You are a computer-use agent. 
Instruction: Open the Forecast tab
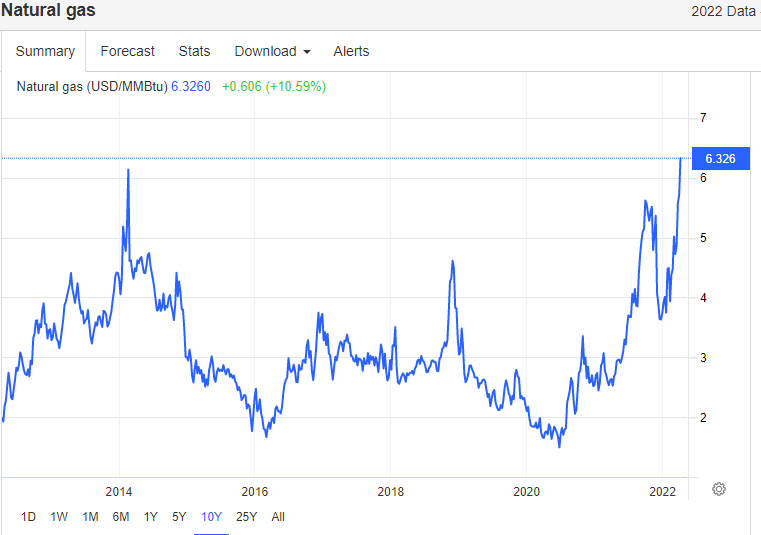click(127, 51)
